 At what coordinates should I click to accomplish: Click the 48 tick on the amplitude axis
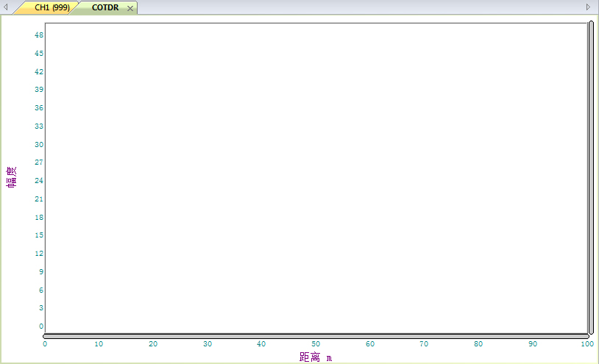pos(39,35)
